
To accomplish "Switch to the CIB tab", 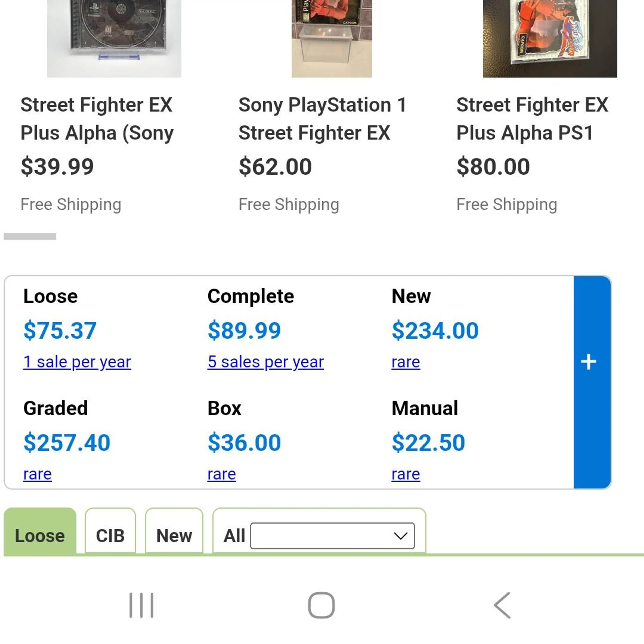I will coord(110,532).
